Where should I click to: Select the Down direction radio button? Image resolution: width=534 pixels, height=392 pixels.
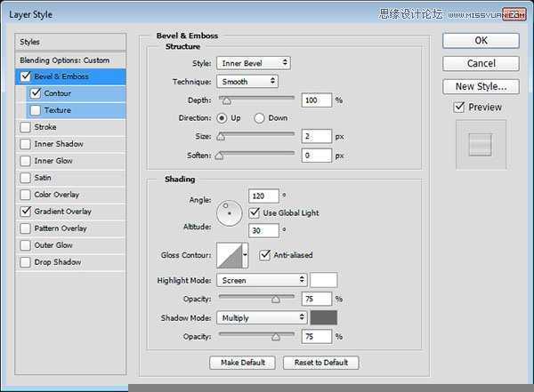coord(259,118)
